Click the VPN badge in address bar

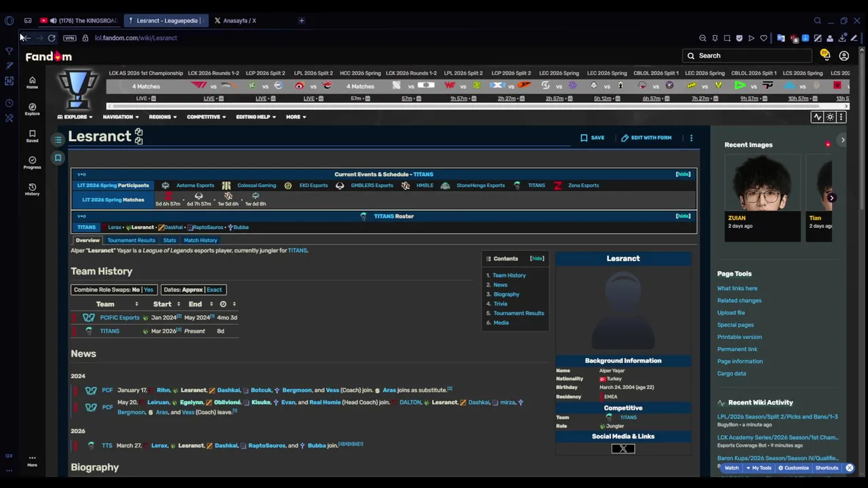click(x=69, y=38)
